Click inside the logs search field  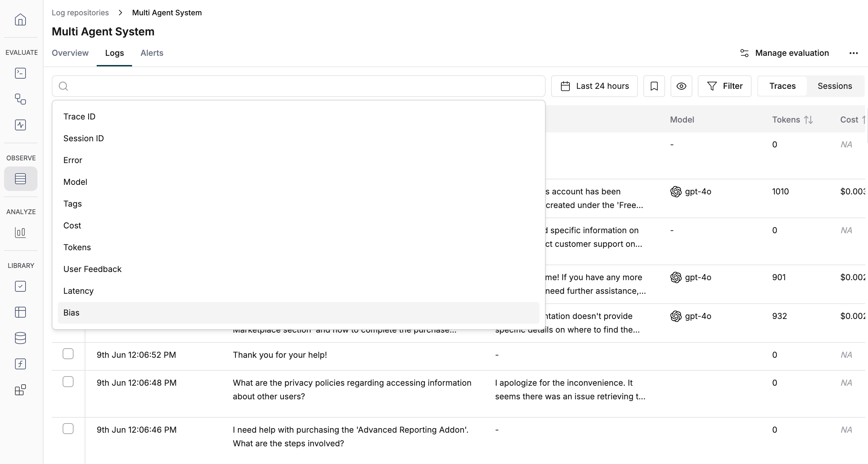299,86
